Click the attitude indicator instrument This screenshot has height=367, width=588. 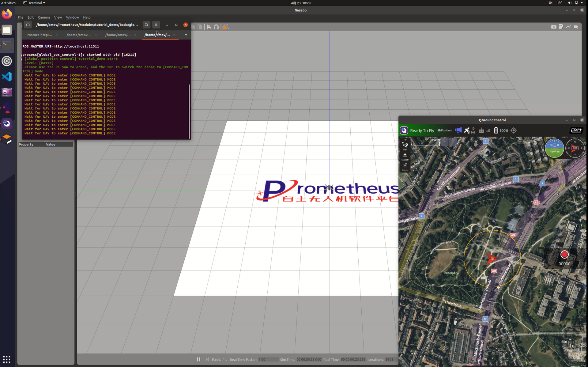554,148
